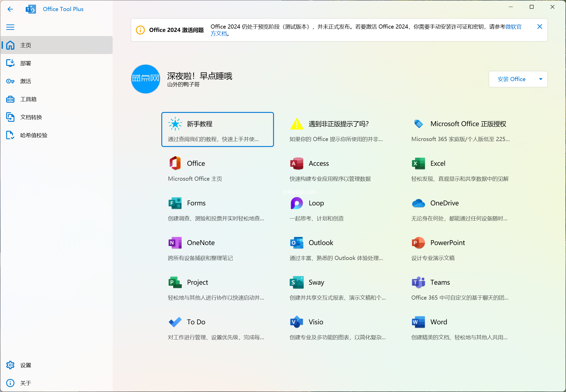This screenshot has width=566, height=392.
Task: Toggle the sidebar navigation menu
Action: pos(11,27)
